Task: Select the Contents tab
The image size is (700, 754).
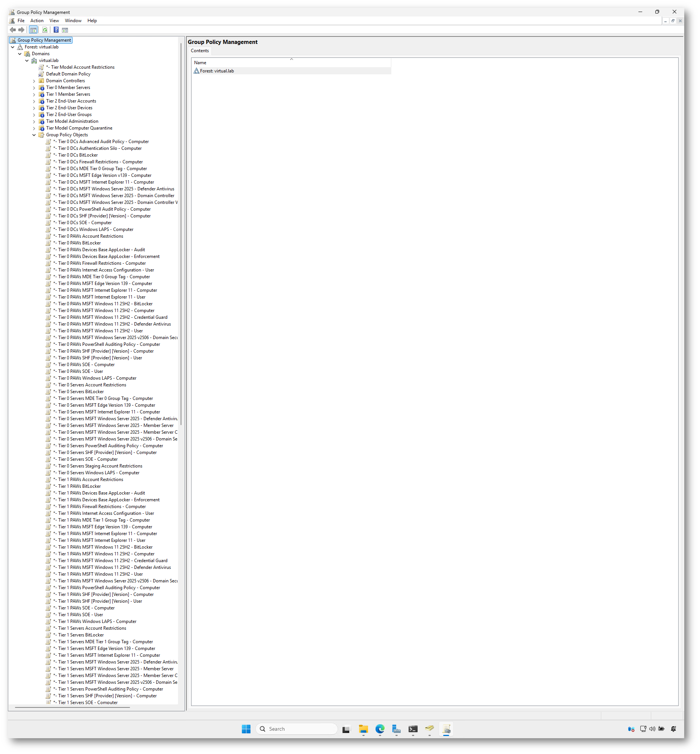Action: point(200,51)
